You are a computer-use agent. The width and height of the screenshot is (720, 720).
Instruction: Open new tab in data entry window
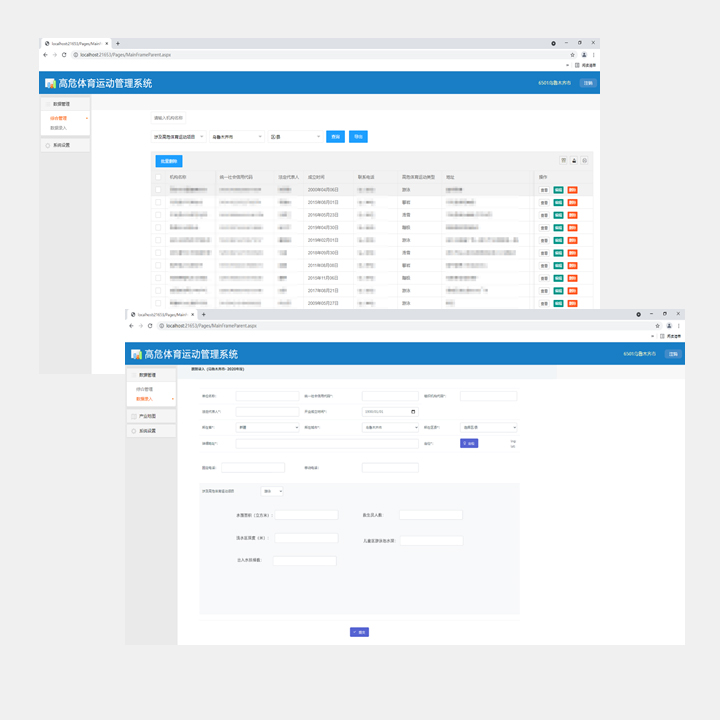tap(204, 315)
